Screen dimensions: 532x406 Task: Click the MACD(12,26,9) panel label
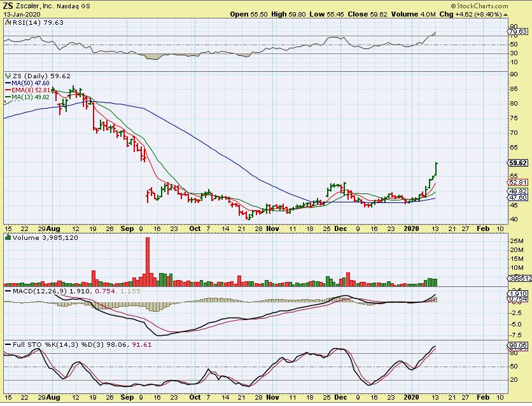pos(39,291)
